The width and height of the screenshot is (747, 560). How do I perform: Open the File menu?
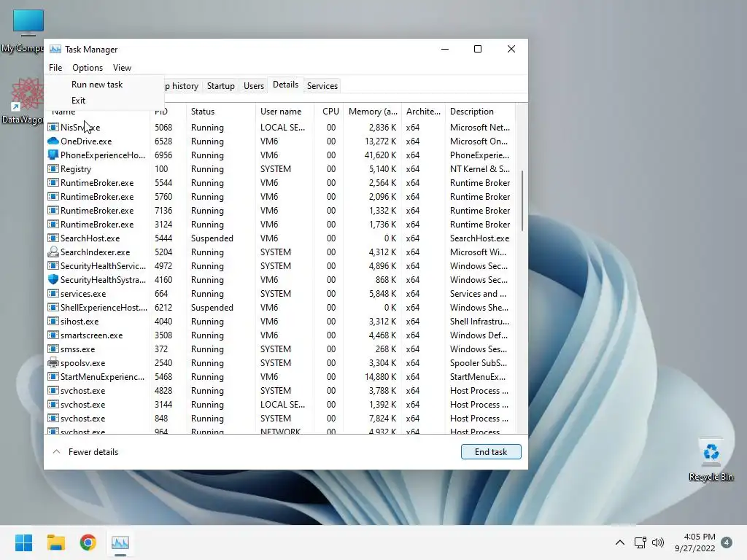pos(55,68)
